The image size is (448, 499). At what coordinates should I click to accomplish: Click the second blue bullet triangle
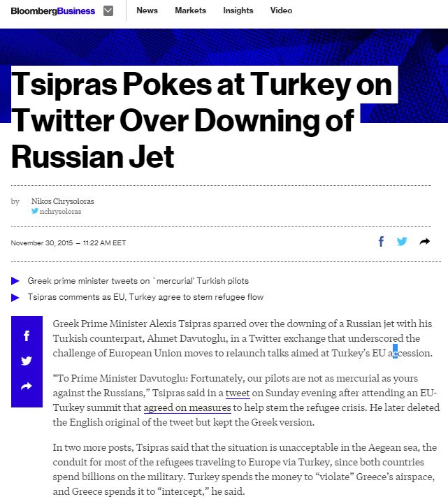(15, 298)
